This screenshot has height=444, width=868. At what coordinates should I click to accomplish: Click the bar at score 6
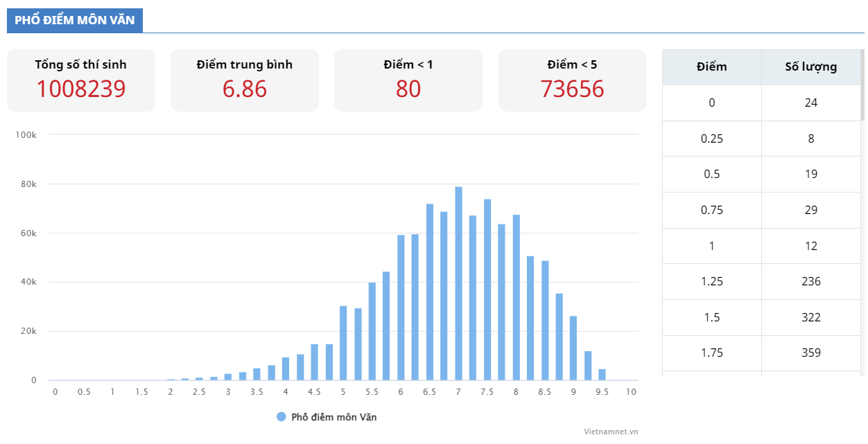coord(401,308)
